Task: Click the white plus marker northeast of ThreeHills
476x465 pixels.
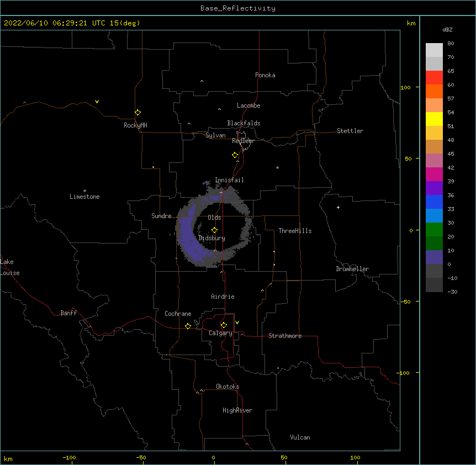Action: tap(338, 207)
